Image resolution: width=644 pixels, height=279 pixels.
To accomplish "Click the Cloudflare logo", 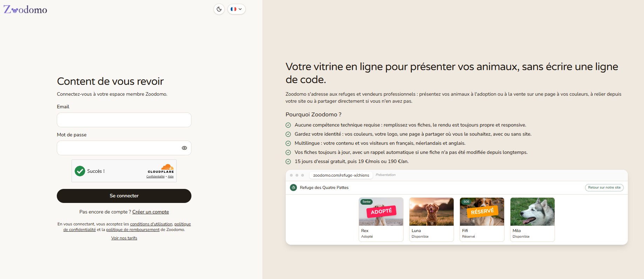I will click(x=161, y=168).
